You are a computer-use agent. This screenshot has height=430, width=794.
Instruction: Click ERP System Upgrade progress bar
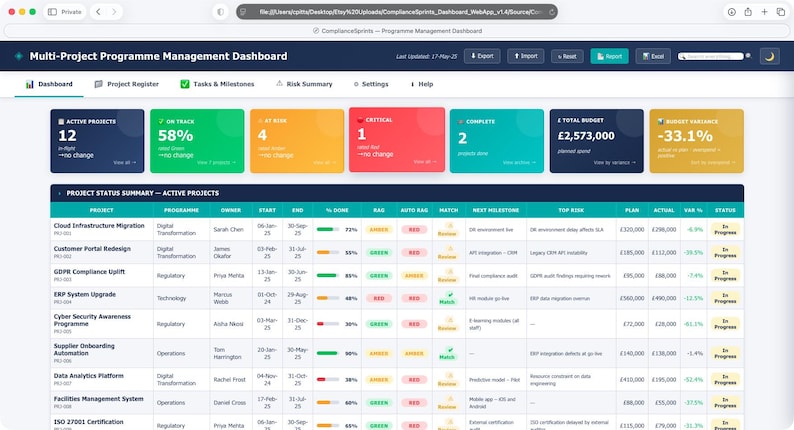(x=328, y=298)
